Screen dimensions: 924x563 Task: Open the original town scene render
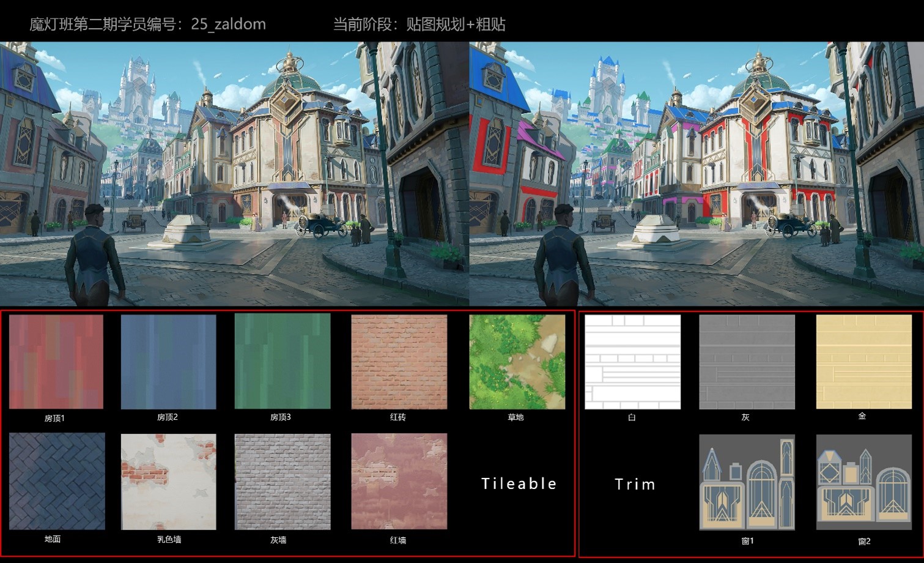[234, 173]
